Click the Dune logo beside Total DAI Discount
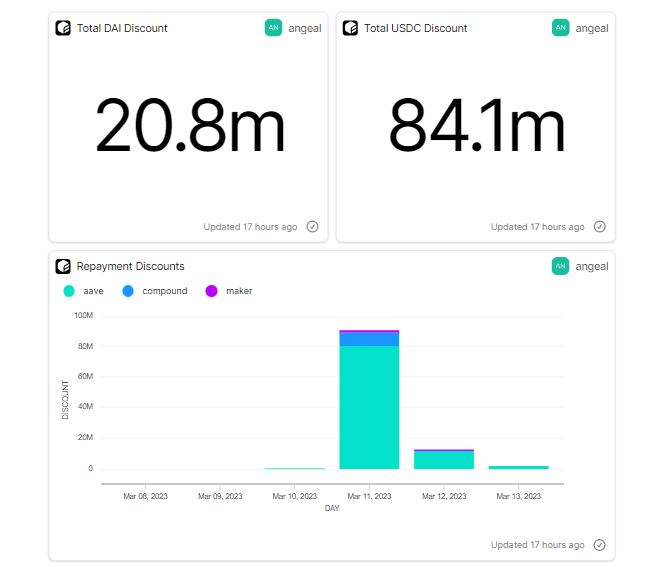The height and width of the screenshot is (567, 670). pyautogui.click(x=63, y=28)
